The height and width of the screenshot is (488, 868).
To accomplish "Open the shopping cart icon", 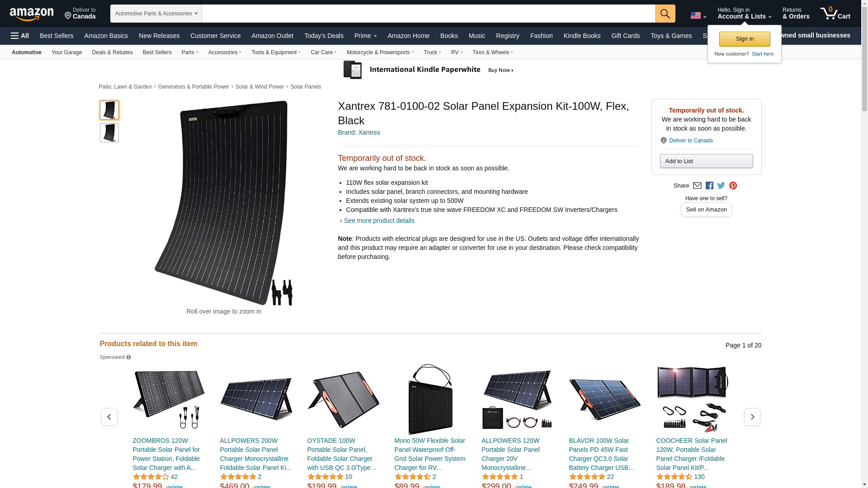I will [x=835, y=13].
